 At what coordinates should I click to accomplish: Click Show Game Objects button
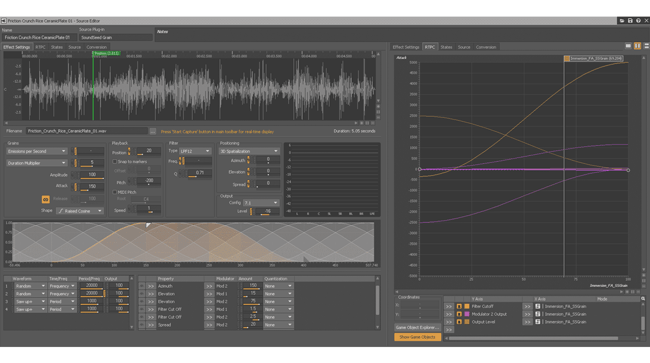tap(417, 337)
